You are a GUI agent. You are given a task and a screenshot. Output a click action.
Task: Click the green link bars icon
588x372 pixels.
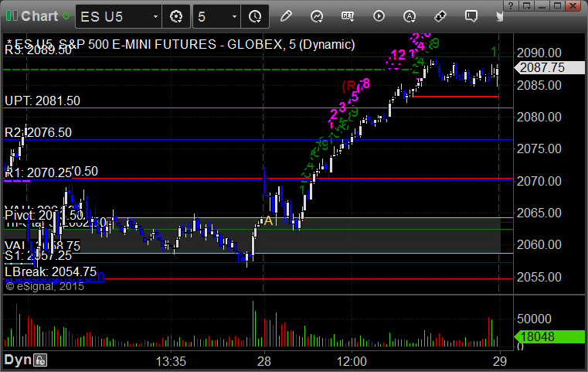12,15
